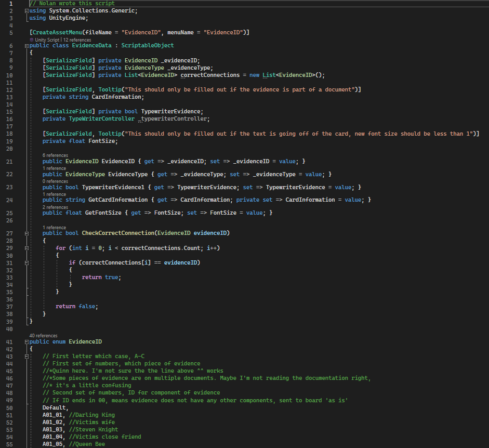Click the //Victims wife comment
Image resolution: width=489 pixels, height=448 pixels.
point(91,423)
